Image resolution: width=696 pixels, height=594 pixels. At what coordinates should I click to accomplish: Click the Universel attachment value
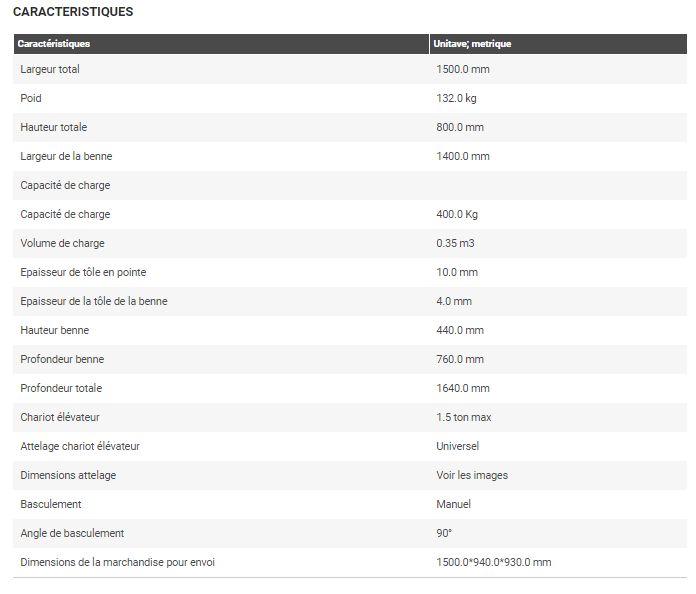point(458,446)
